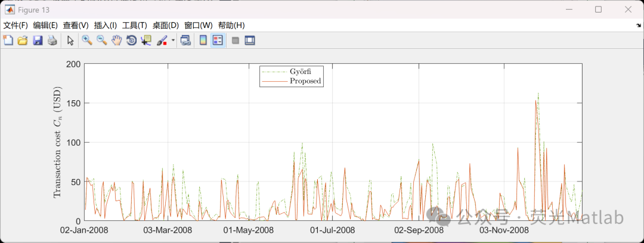
Task: Click the New Figure toolbar icon
Action: (8, 40)
